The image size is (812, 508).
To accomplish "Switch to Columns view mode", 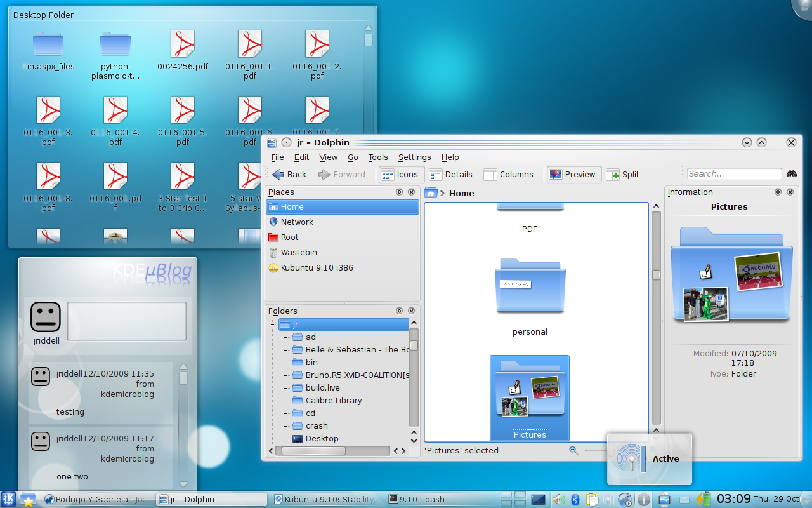I will point(508,174).
